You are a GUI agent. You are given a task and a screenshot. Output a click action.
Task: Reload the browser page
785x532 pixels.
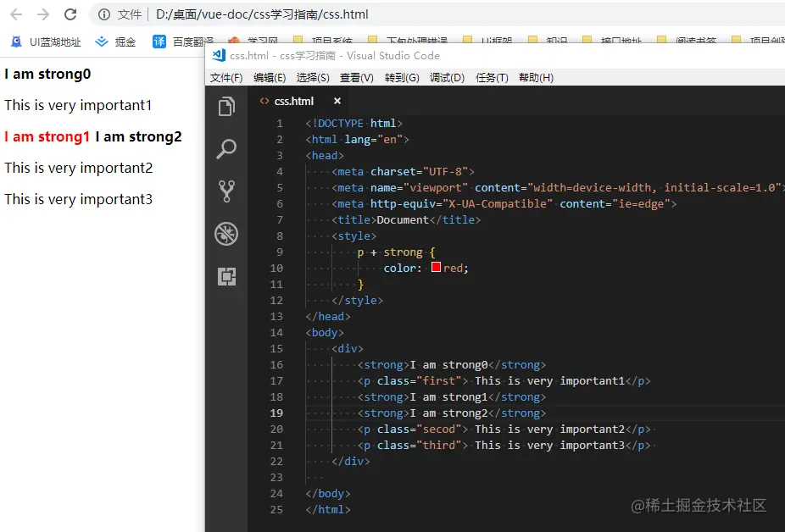click(x=70, y=14)
